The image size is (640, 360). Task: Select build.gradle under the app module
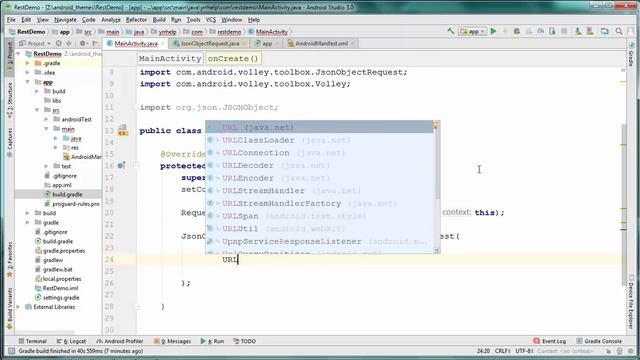pyautogui.click(x=63, y=194)
